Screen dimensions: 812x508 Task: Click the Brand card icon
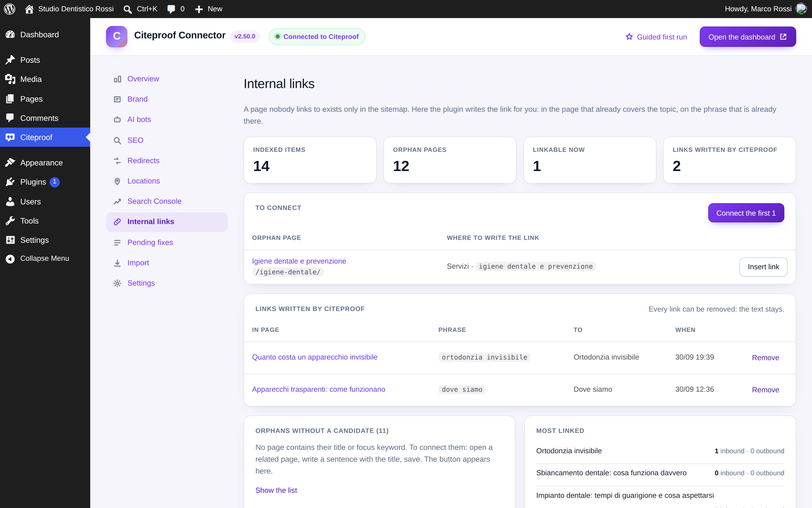click(x=117, y=99)
